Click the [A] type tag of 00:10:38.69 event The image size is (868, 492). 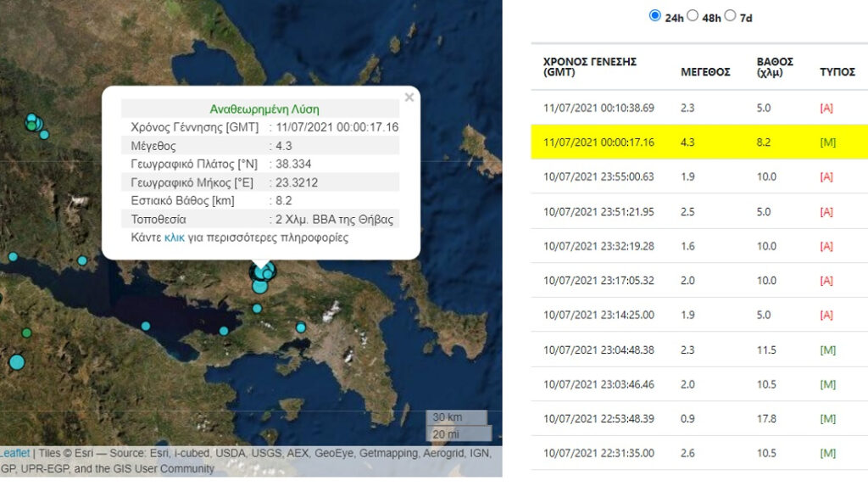pyautogui.click(x=826, y=108)
